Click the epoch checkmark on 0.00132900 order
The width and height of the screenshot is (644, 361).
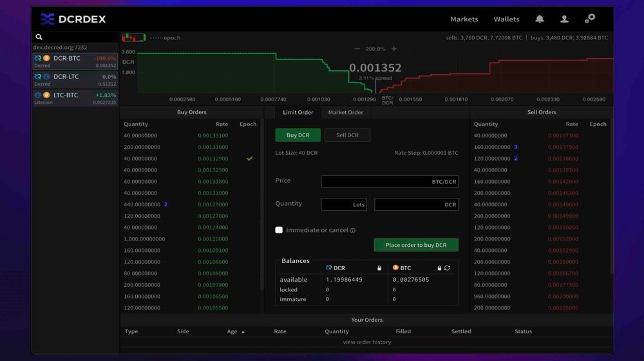pos(249,159)
